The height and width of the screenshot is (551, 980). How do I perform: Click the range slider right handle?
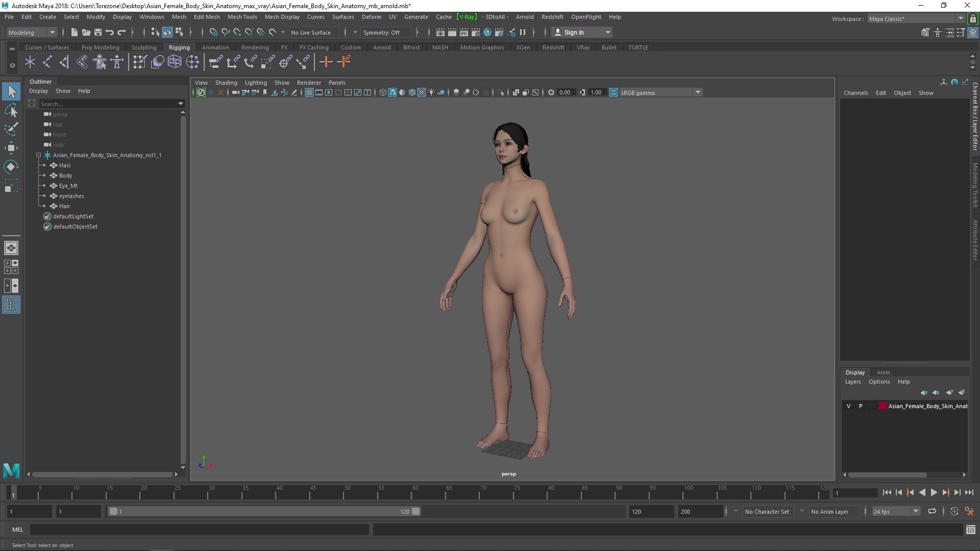click(x=416, y=511)
